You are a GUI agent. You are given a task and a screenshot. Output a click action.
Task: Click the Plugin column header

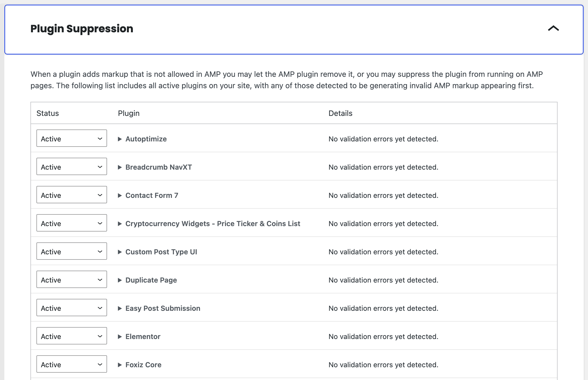(129, 113)
